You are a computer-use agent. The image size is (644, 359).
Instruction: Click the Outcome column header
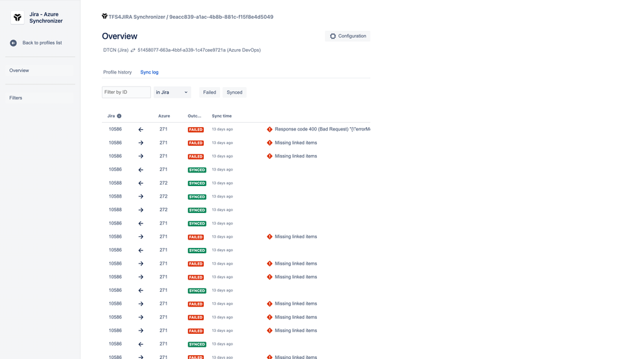coord(194,116)
